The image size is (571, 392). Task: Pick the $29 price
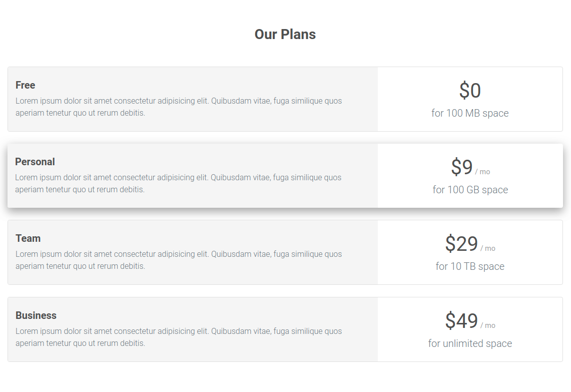(x=461, y=244)
